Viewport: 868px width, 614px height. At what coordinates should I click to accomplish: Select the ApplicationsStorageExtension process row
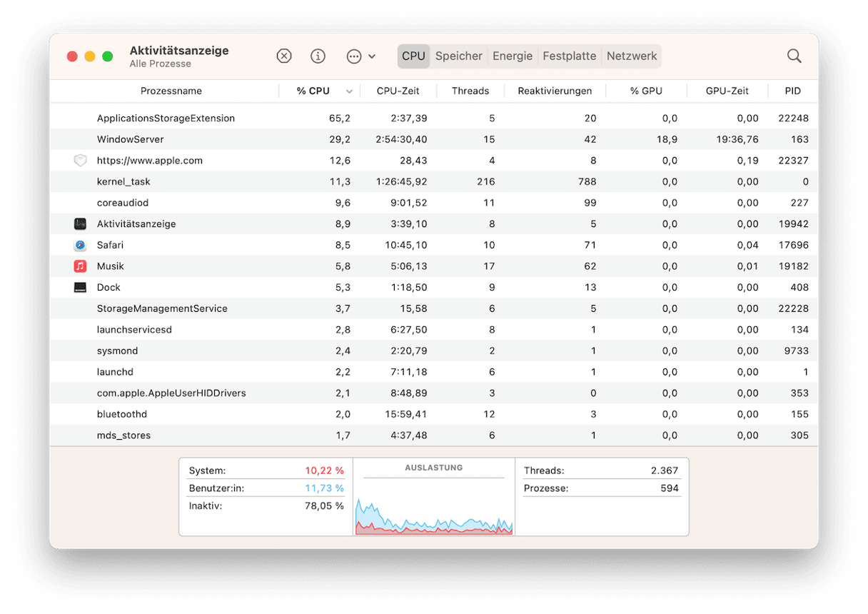[x=434, y=118]
